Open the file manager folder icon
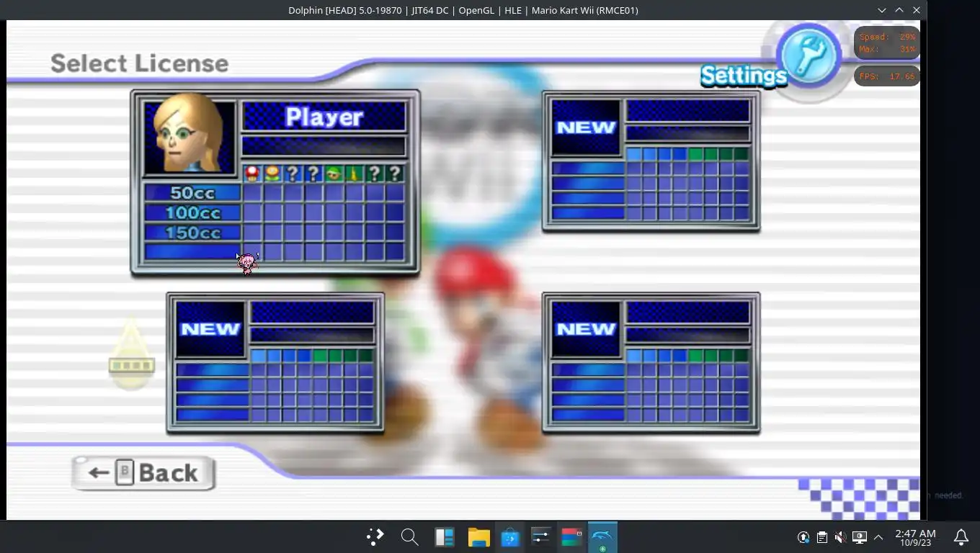 pos(478,537)
